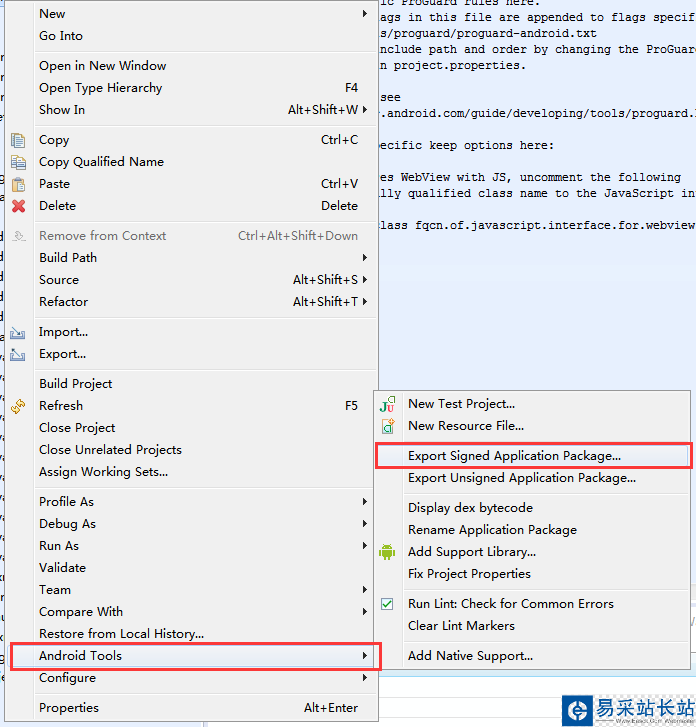Screen dimensions: 696x727
Task: Choose Import... menu entry
Action: pos(191,332)
